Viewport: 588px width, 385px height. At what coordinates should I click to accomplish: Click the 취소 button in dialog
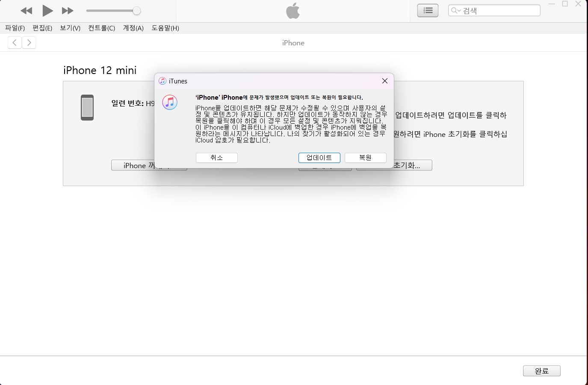click(x=217, y=158)
